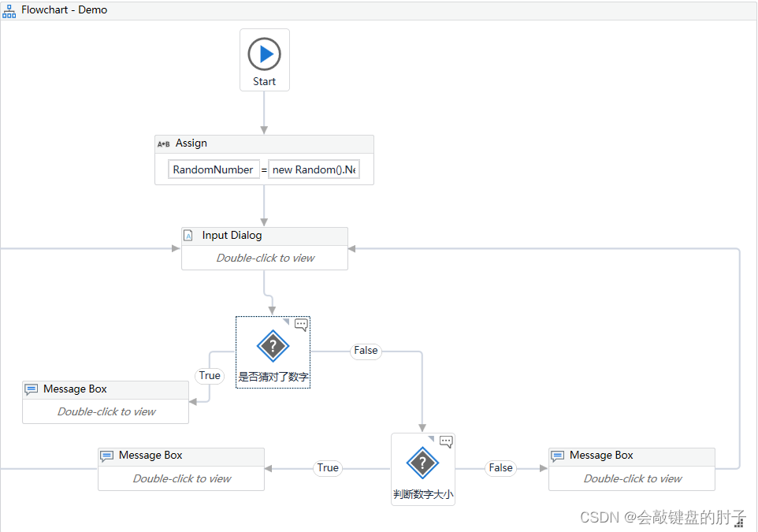Viewport: 758px width, 532px height.
Task: Click the Input Dialog activity icon
Action: coord(188,236)
